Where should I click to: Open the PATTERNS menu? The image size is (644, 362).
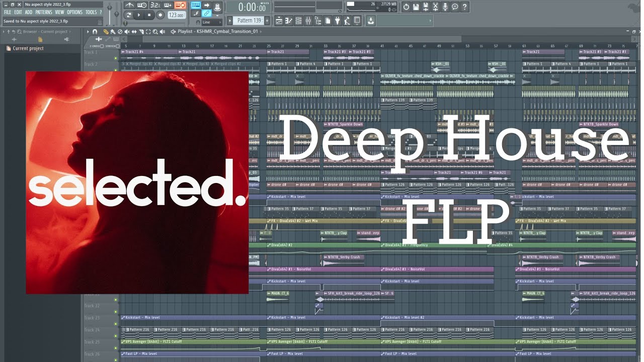point(44,12)
